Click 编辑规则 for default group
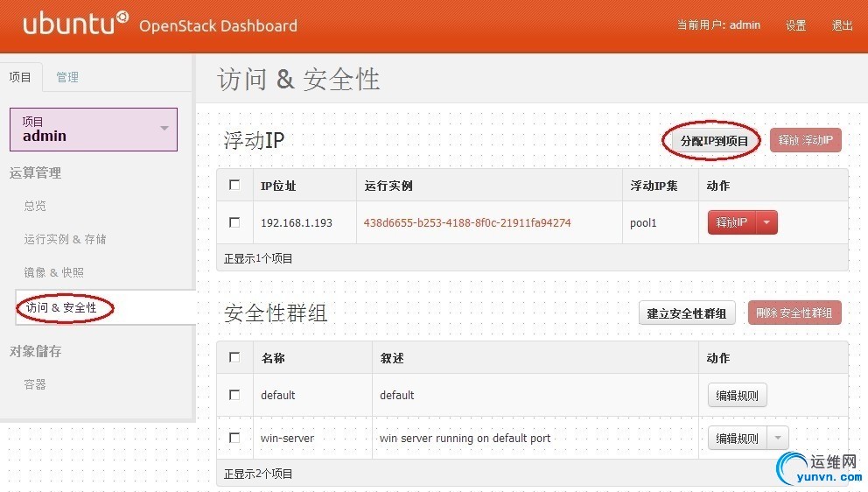The width and height of the screenshot is (868, 492). coord(738,395)
